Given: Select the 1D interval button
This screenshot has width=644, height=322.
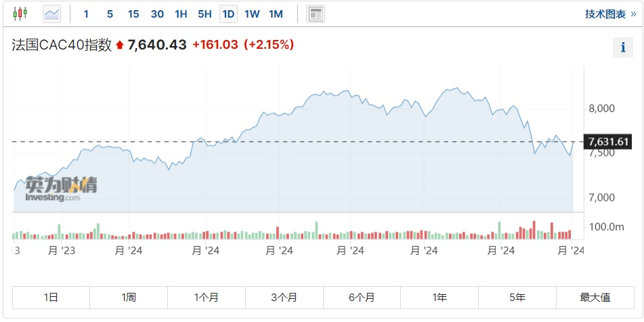Looking at the screenshot, I should 228,14.
